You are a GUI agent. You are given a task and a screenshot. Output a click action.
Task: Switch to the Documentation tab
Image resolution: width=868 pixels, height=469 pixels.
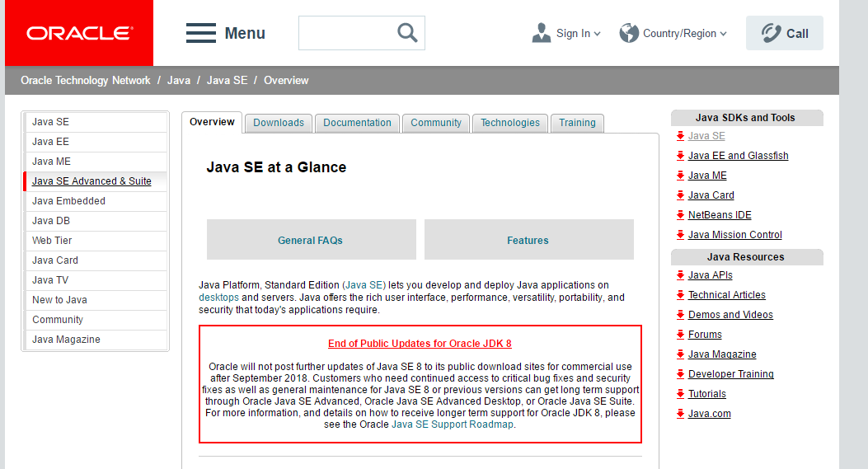point(357,123)
